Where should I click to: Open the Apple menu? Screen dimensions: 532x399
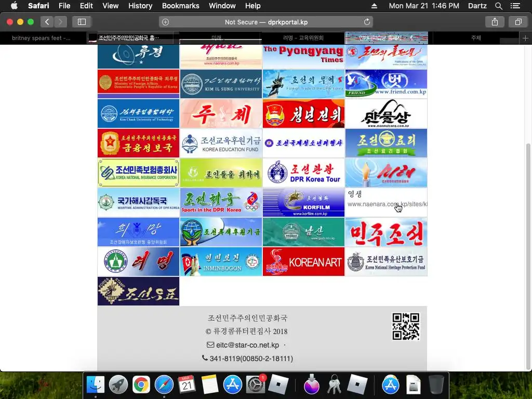click(x=14, y=6)
